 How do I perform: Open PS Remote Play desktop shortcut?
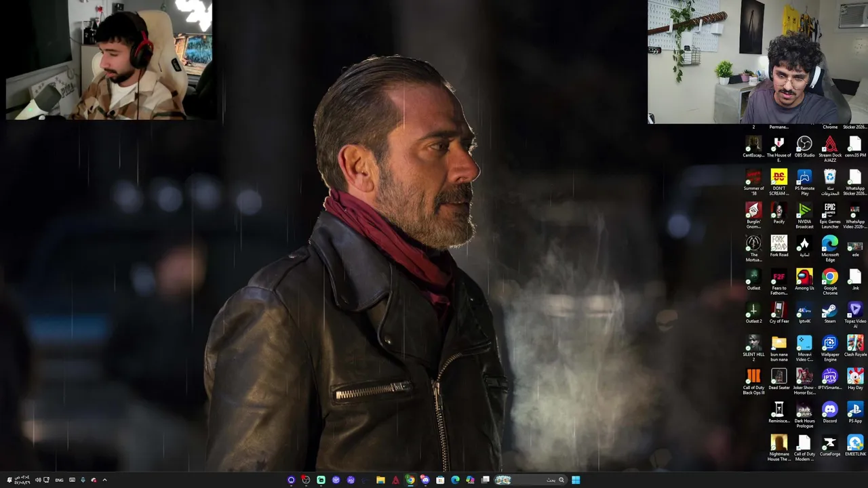[x=804, y=182]
